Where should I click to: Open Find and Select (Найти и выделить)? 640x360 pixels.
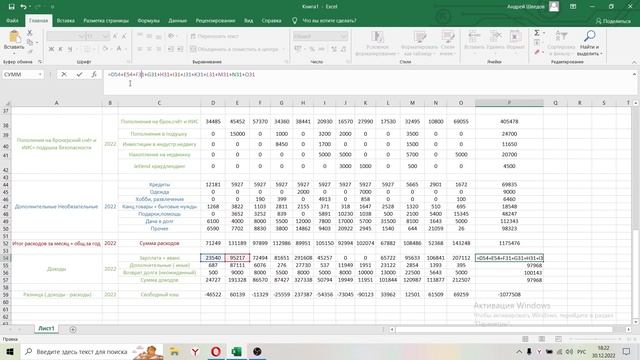coord(589,43)
